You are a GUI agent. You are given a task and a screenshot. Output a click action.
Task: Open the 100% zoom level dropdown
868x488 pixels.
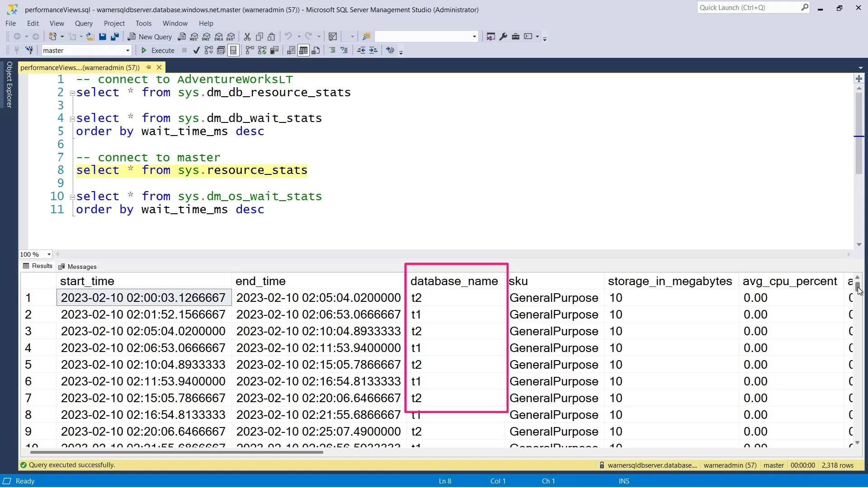pyautogui.click(x=48, y=254)
